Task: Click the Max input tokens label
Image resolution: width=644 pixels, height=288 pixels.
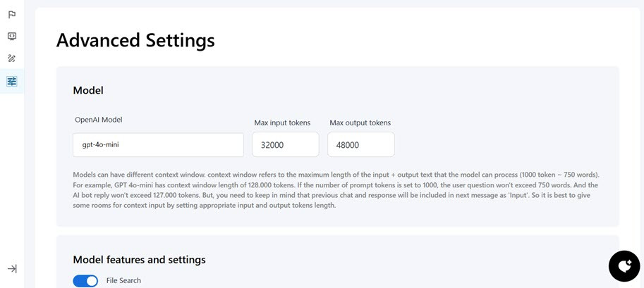Action: coord(282,123)
